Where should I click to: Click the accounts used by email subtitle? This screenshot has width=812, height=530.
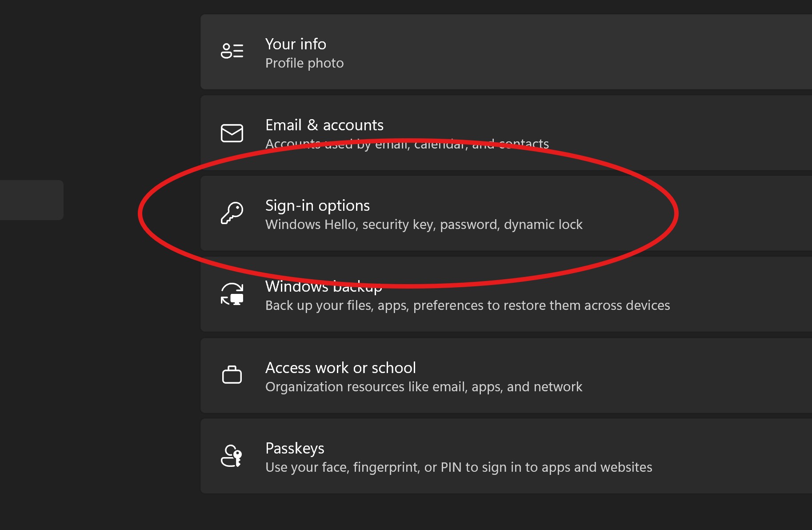[407, 144]
